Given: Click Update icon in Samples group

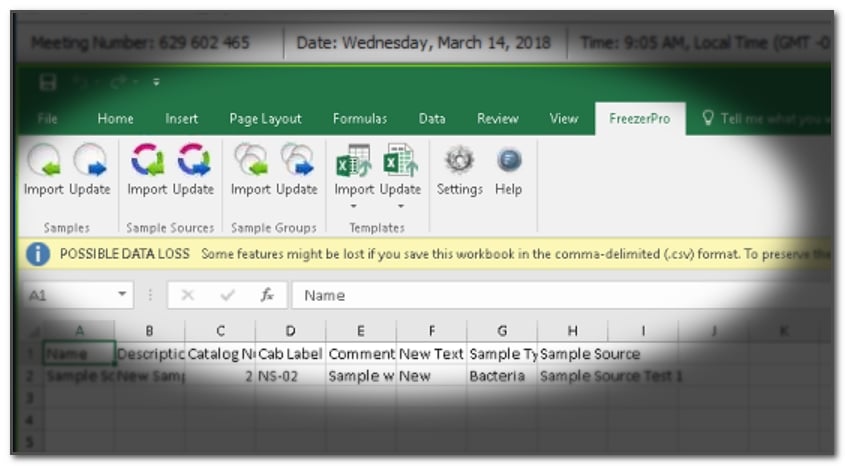Looking at the screenshot, I should coord(90,160).
